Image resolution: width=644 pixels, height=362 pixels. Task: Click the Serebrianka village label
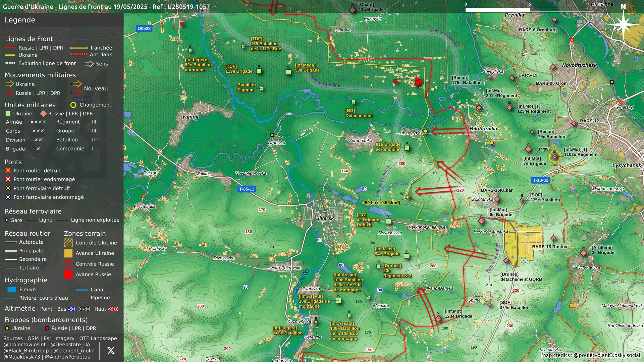tap(361, 141)
